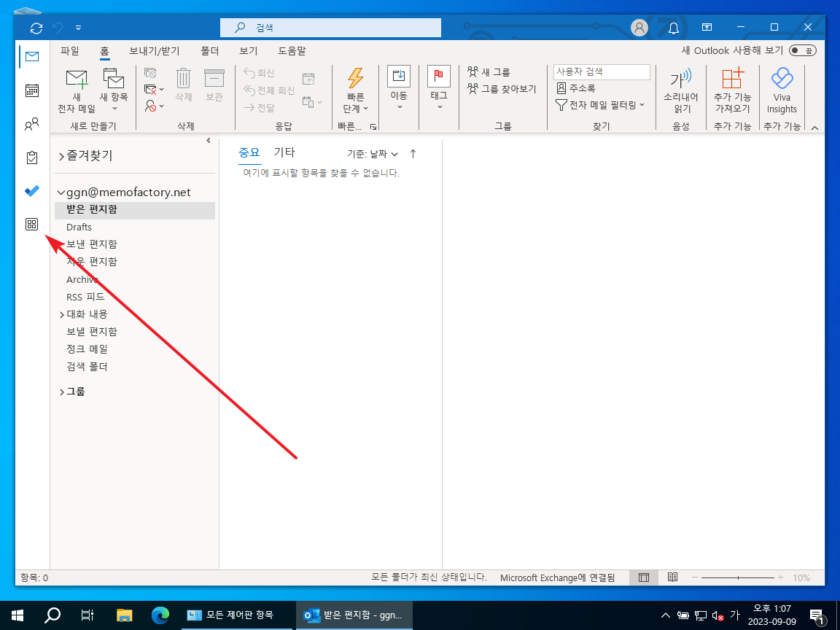The width and height of the screenshot is (840, 630).
Task: Open the Address Book
Action: [577, 88]
